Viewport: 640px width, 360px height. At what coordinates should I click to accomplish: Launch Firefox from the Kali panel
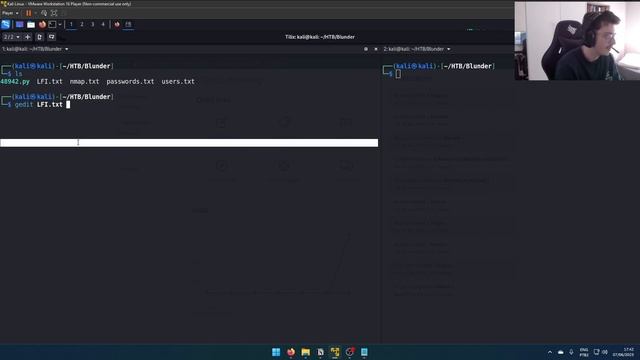(42, 24)
